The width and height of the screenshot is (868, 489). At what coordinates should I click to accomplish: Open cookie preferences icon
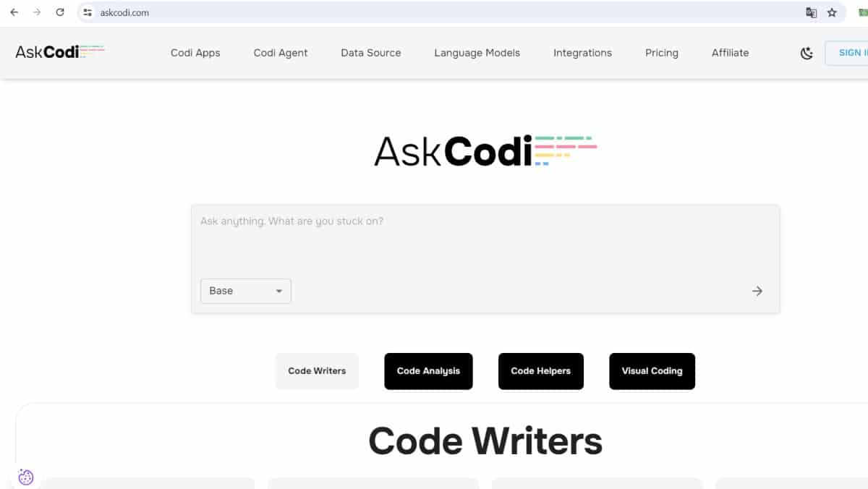(26, 477)
